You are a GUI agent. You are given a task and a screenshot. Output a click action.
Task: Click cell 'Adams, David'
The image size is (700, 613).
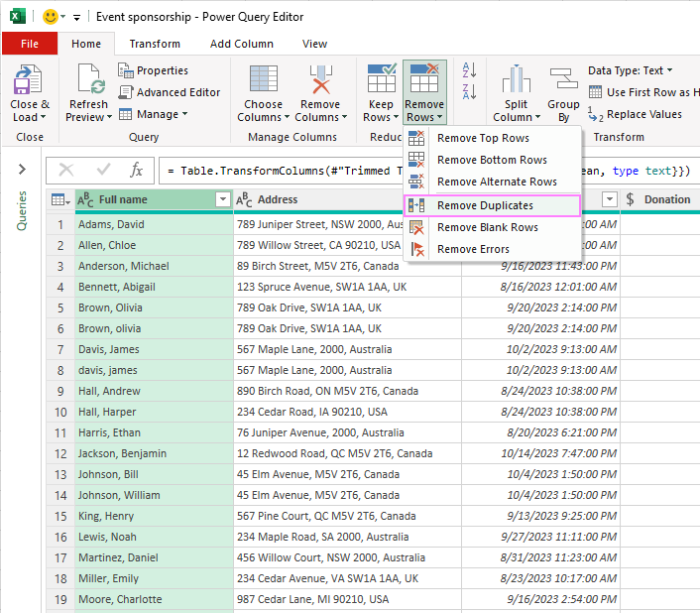[x=154, y=224]
